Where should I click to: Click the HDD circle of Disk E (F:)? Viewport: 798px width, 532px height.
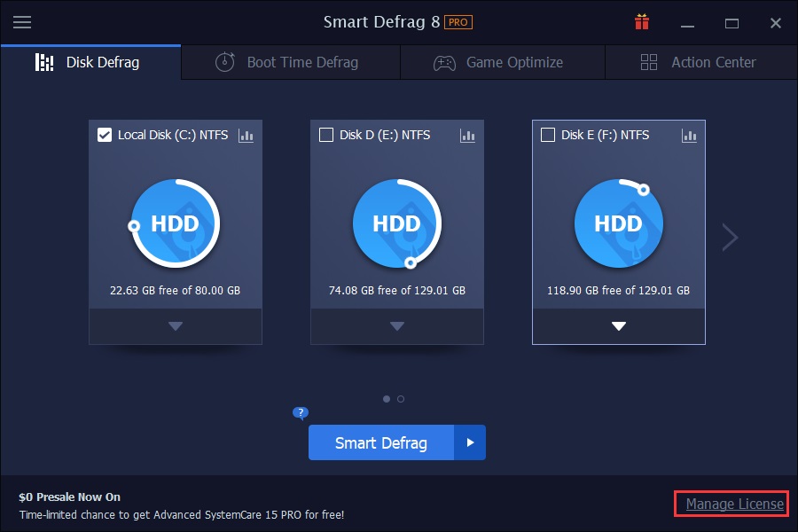(619, 223)
